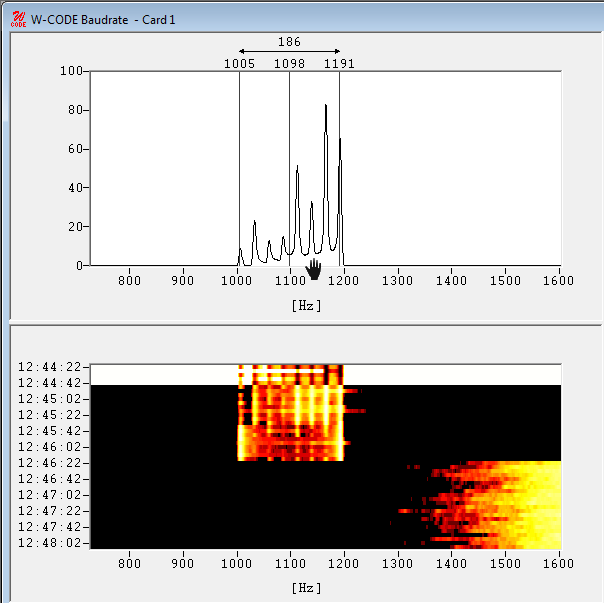Select the center cursor line at 1098 Hz

point(289,168)
